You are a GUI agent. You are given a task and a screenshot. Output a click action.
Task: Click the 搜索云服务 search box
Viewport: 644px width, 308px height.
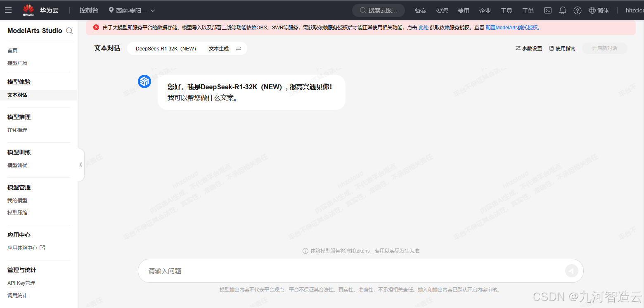point(378,10)
